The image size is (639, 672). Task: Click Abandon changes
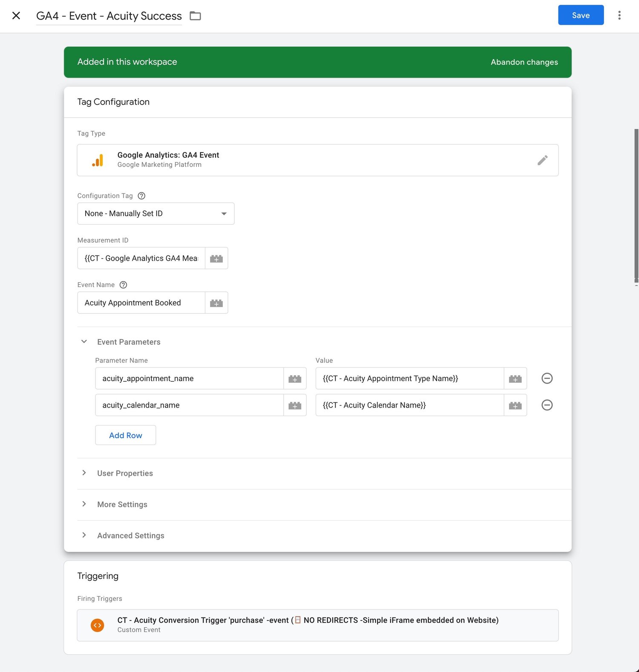pos(524,62)
